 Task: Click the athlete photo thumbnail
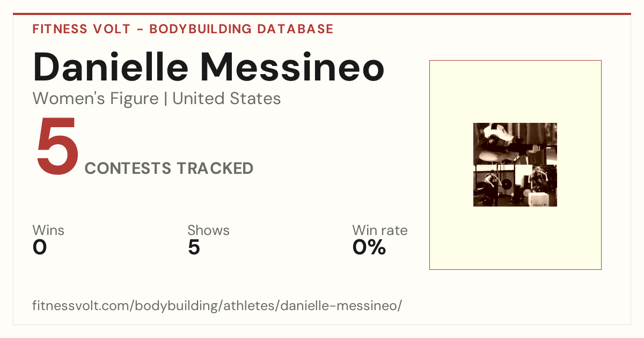tap(515, 165)
